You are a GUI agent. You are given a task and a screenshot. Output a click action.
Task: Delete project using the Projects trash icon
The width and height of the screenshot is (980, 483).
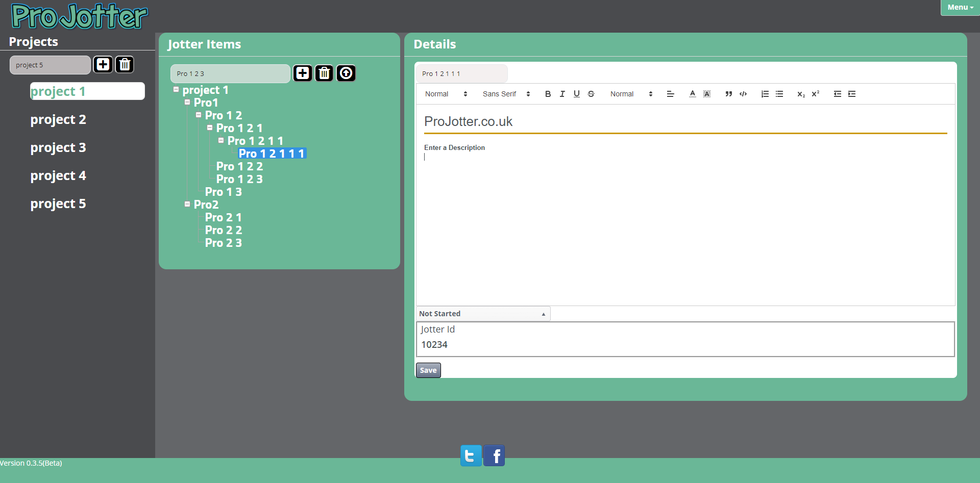[x=125, y=64]
